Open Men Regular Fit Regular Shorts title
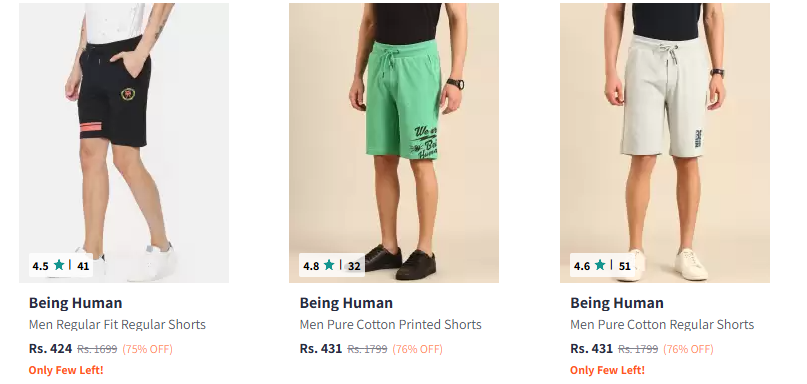 117,325
